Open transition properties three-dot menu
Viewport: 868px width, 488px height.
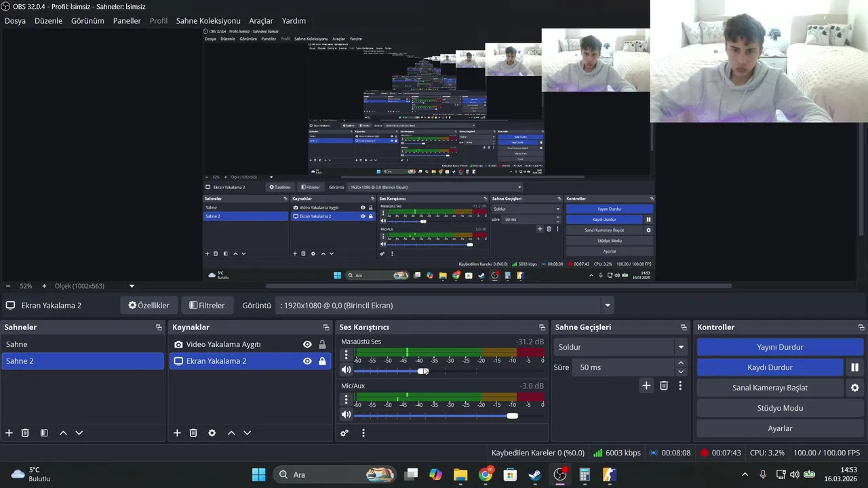pos(680,385)
